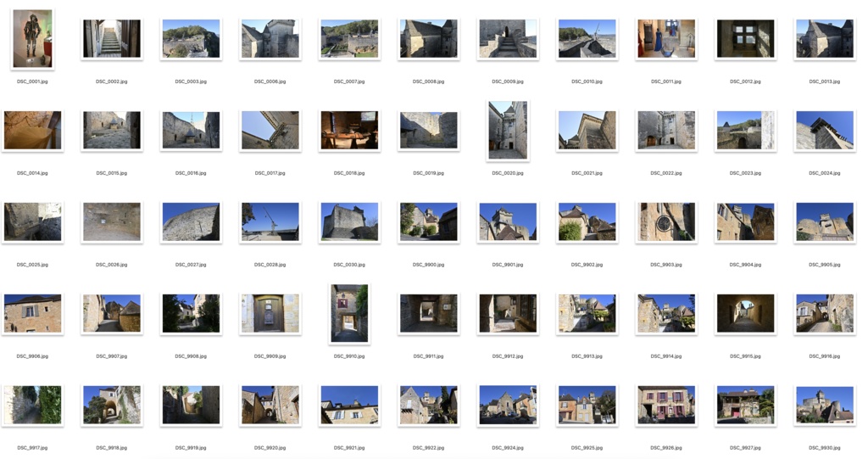Select thumbnail of DSC_0007.jpg
The height and width of the screenshot is (459, 868).
click(x=349, y=39)
